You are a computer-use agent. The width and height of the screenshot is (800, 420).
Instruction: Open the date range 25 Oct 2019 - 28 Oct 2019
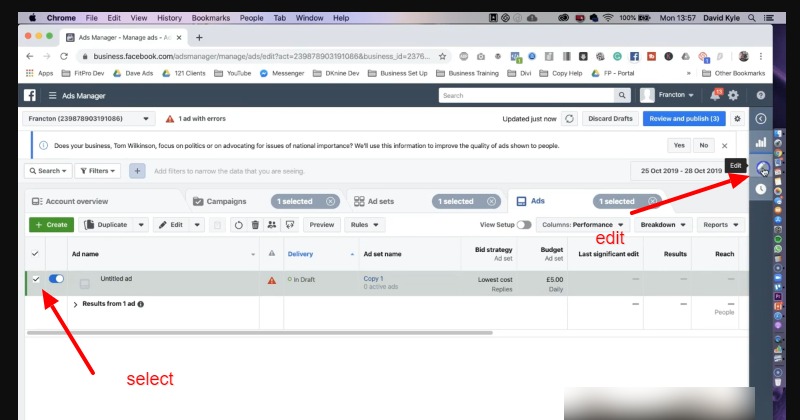pos(681,171)
